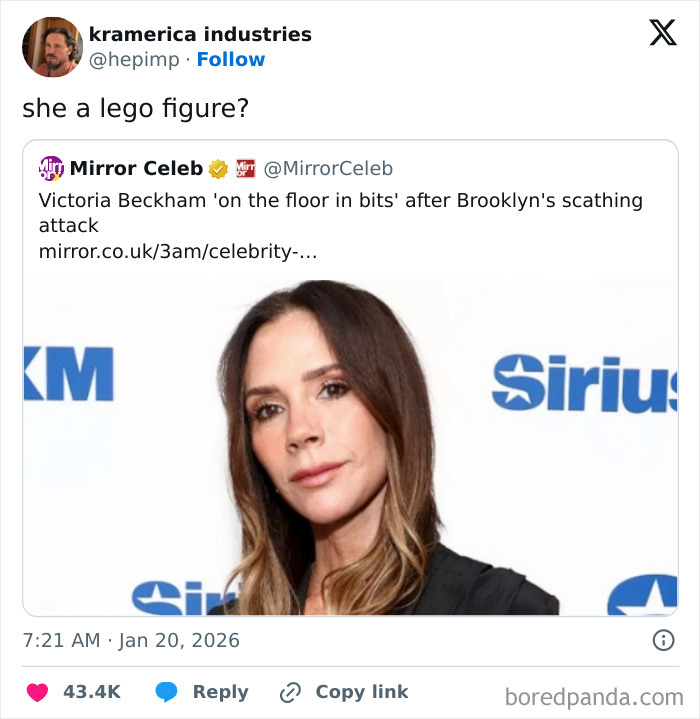700x719 pixels.
Task: Open the info circle icon
Action: click(662, 640)
